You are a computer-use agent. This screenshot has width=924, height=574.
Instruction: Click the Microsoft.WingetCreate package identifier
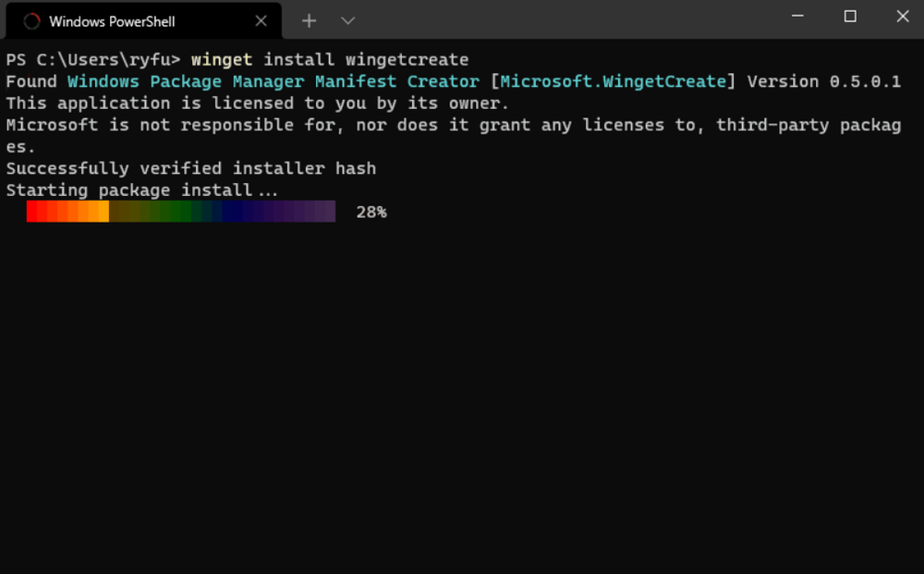pyautogui.click(x=613, y=81)
